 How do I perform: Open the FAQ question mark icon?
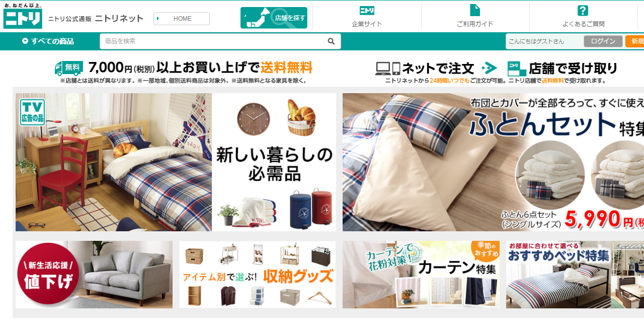(583, 11)
